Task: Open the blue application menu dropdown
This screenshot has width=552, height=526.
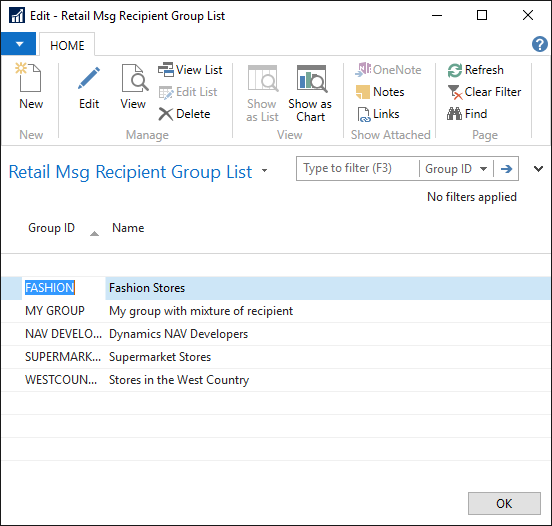Action: [x=18, y=44]
